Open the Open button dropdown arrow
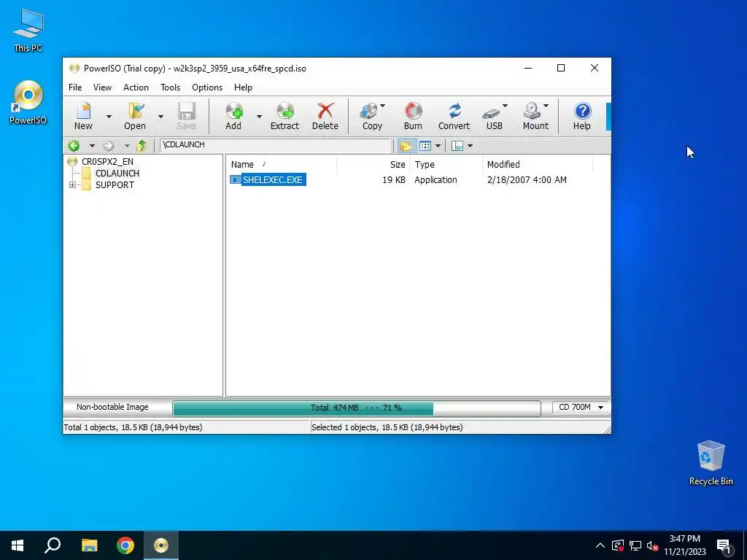This screenshot has height=560, width=747. point(160,116)
